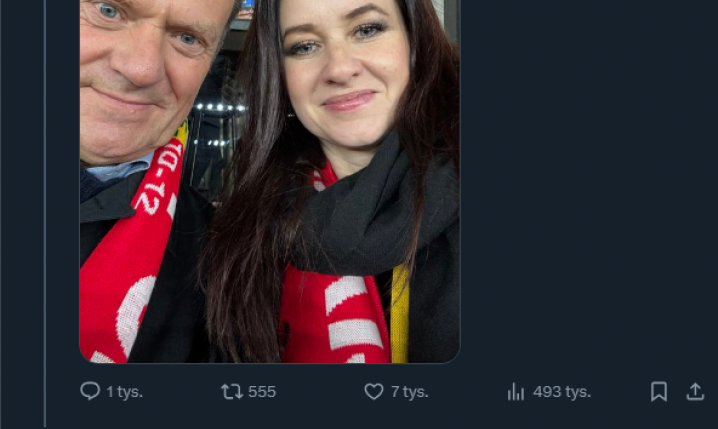Click the "7 tys." likes count

(409, 392)
